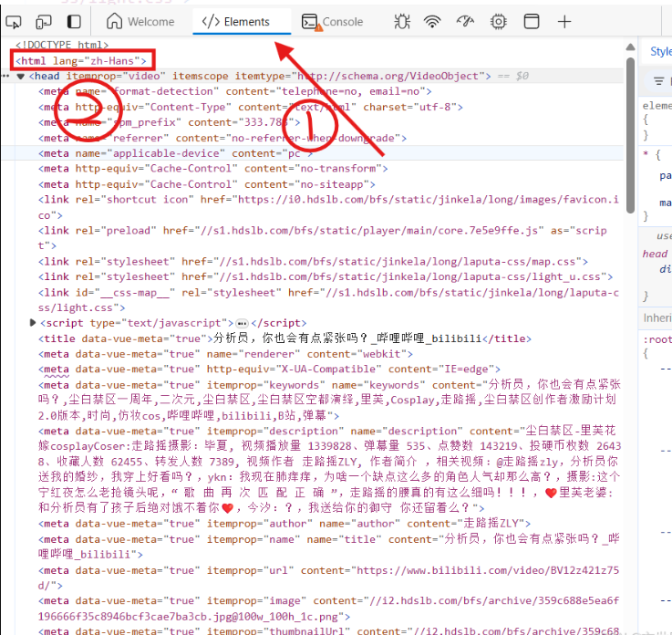Open the Performance gauge icon tool
Viewport: 672px width, 635px height.
(465, 21)
